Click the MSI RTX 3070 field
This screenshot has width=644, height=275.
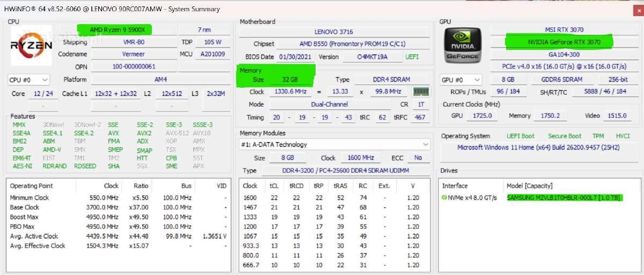(563, 29)
